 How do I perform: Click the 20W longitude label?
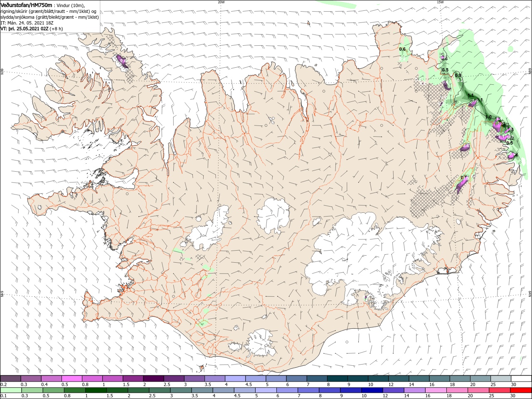coord(221,2)
